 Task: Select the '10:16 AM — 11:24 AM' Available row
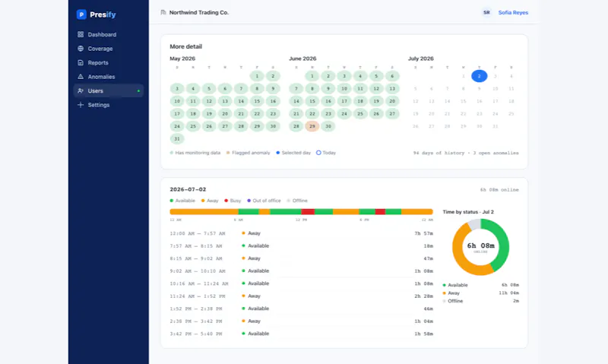[301, 283]
